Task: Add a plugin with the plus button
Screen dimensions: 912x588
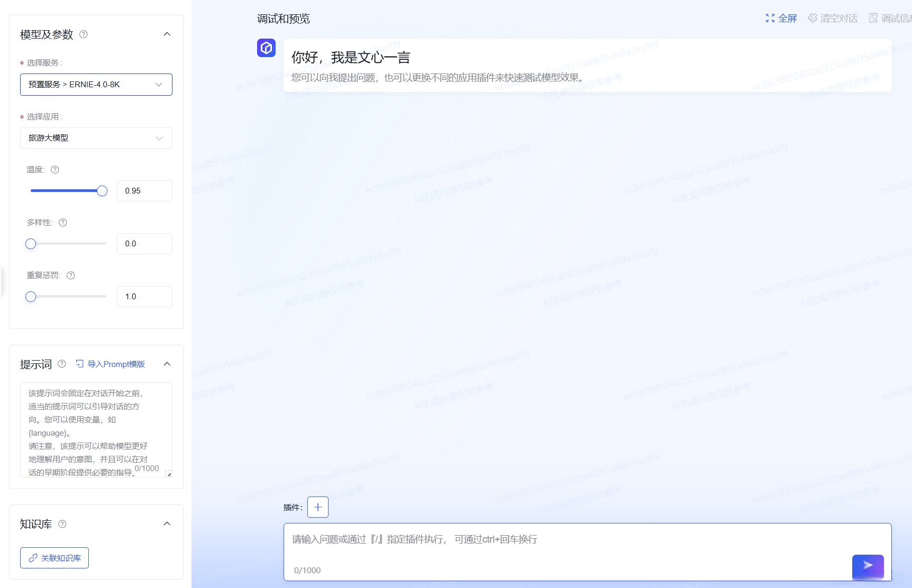Action: (318, 507)
